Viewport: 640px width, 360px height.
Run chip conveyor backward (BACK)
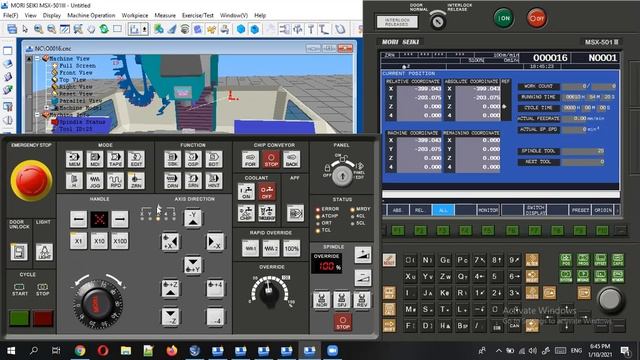[291, 159]
